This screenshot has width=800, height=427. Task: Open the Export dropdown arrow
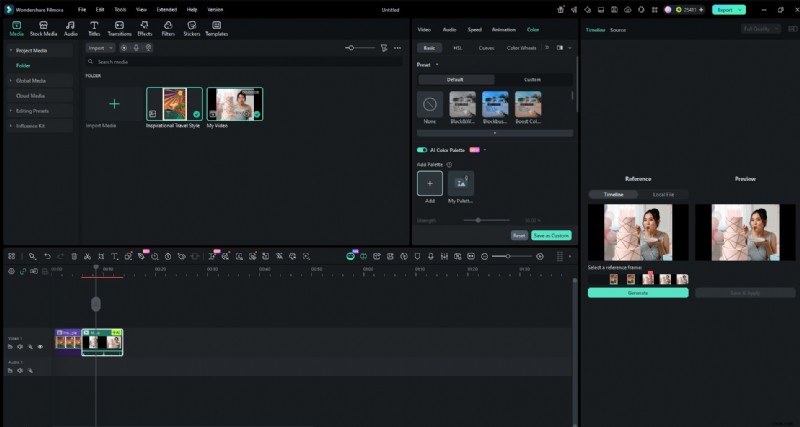(739, 10)
